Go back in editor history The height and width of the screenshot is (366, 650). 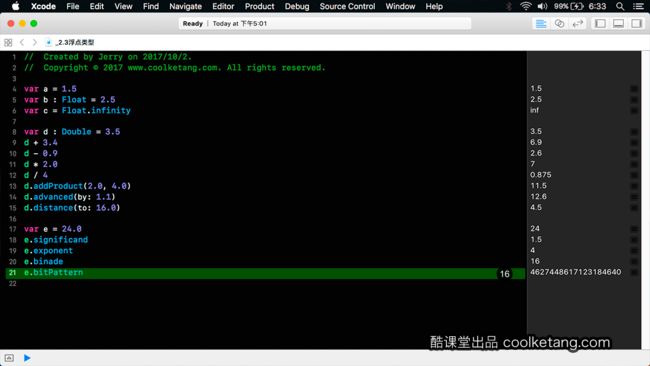tap(22, 42)
